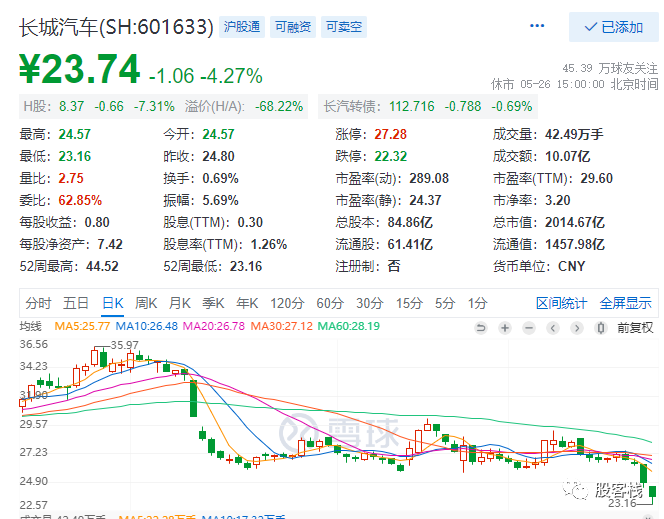Click the 35.97 high marker on chart

coord(124,345)
